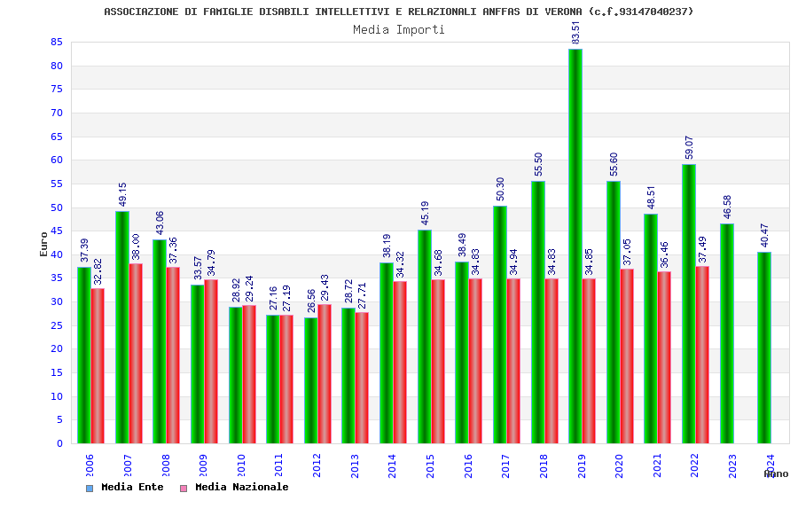The image size is (798, 532).
Task: Select the green 2022 bar valued 59.07
Action: point(689,304)
